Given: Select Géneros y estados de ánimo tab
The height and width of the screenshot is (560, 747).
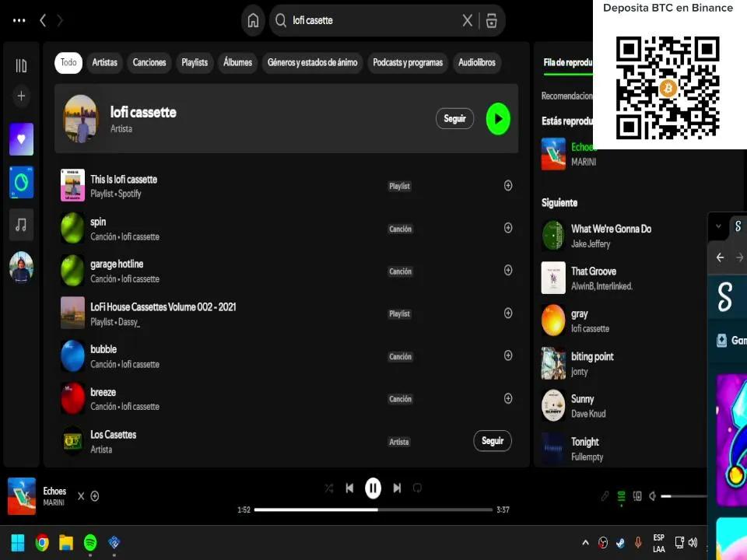Looking at the screenshot, I should pos(312,62).
